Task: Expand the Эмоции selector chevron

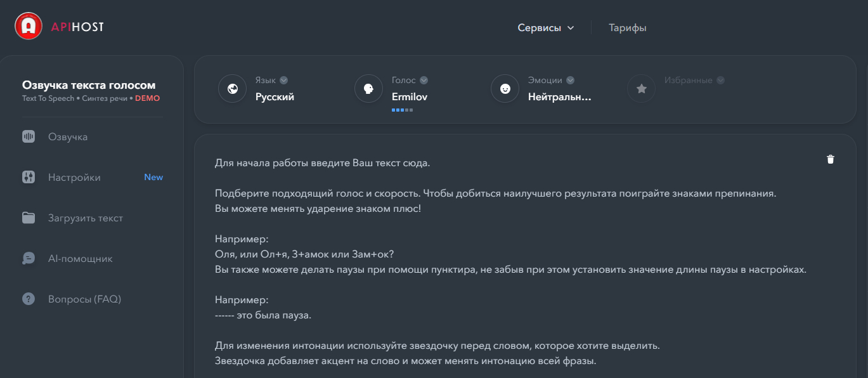Action: tap(571, 81)
